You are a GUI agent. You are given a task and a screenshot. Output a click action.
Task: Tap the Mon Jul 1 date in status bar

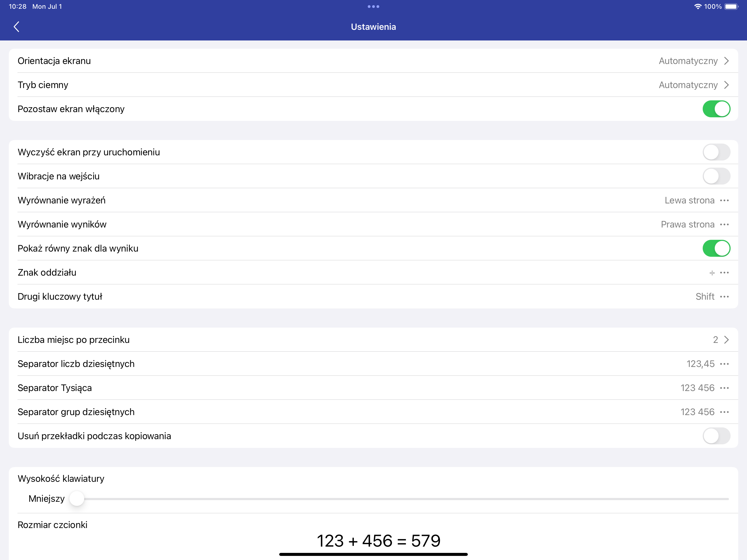[47, 6]
